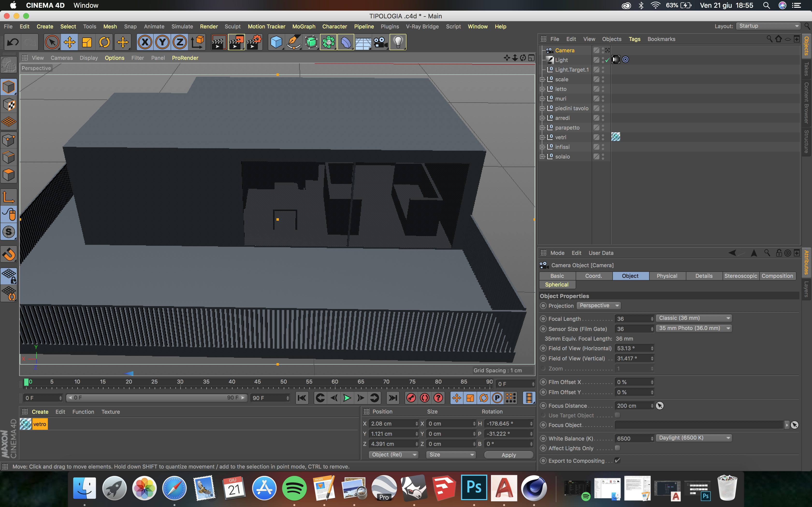Click the Apply button
This screenshot has width=812, height=507.
[508, 455]
